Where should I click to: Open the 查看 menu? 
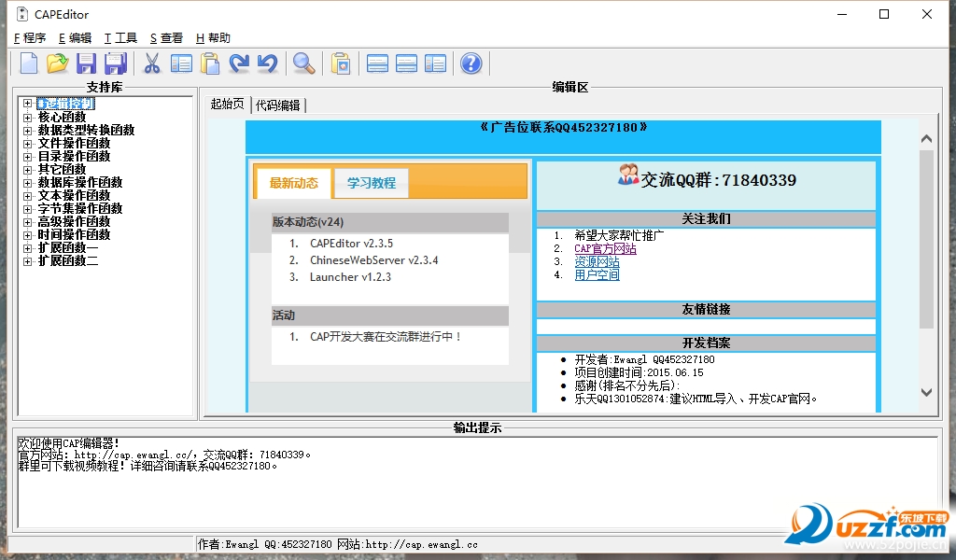pyautogui.click(x=166, y=37)
